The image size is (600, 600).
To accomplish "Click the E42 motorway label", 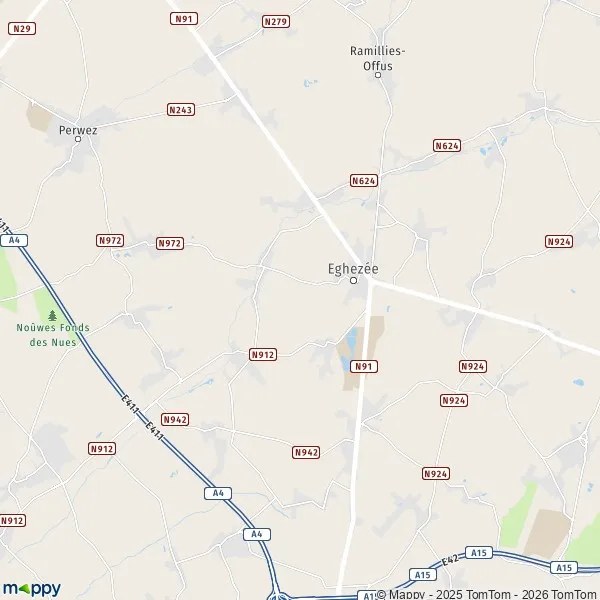I will 450,560.
